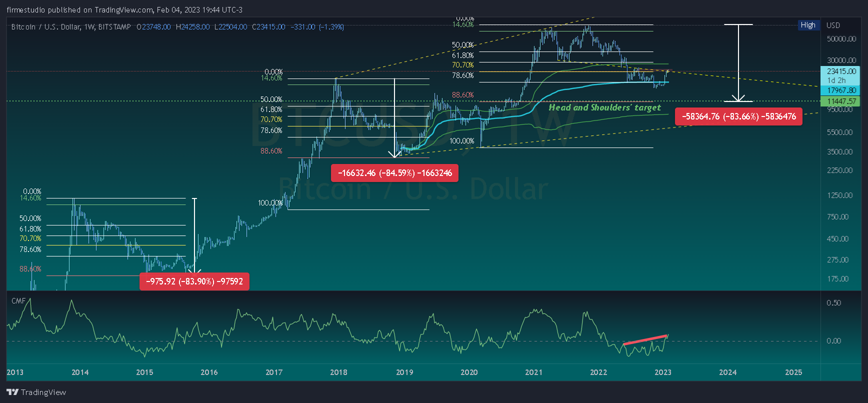The height and width of the screenshot is (403, 868).
Task: Click the 2020 time axis label
Action: click(x=469, y=372)
